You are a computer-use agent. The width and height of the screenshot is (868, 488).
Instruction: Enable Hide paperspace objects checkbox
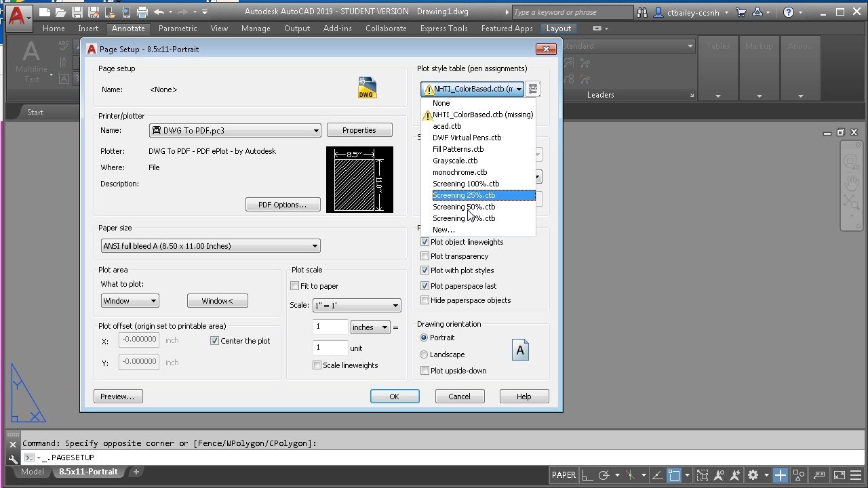[425, 300]
